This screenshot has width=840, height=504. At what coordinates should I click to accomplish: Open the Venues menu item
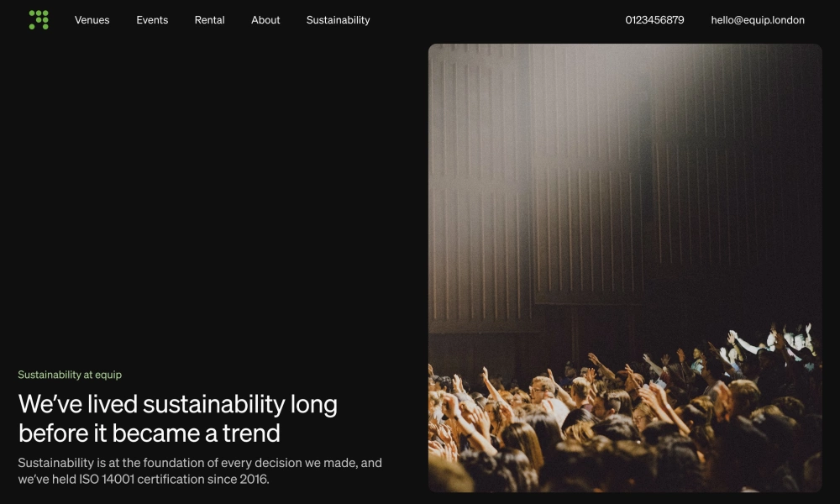tap(92, 20)
